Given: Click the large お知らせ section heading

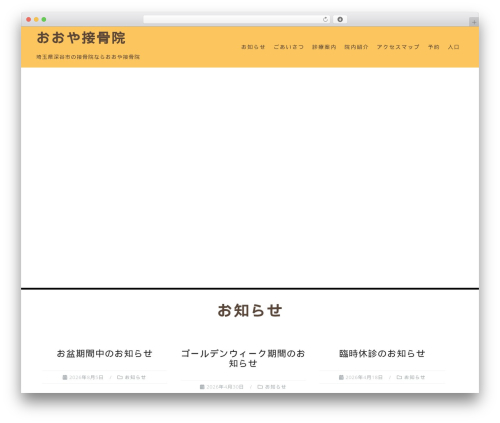Looking at the screenshot, I should click(250, 310).
